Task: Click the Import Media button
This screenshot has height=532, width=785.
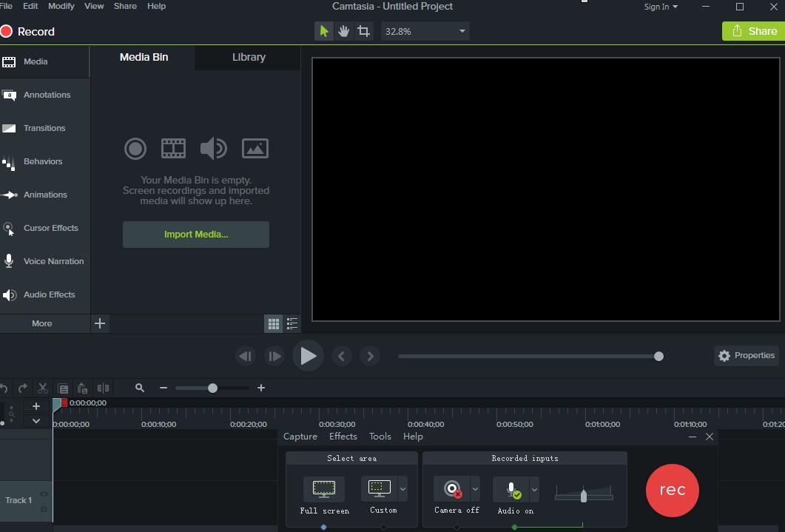Action: [195, 234]
